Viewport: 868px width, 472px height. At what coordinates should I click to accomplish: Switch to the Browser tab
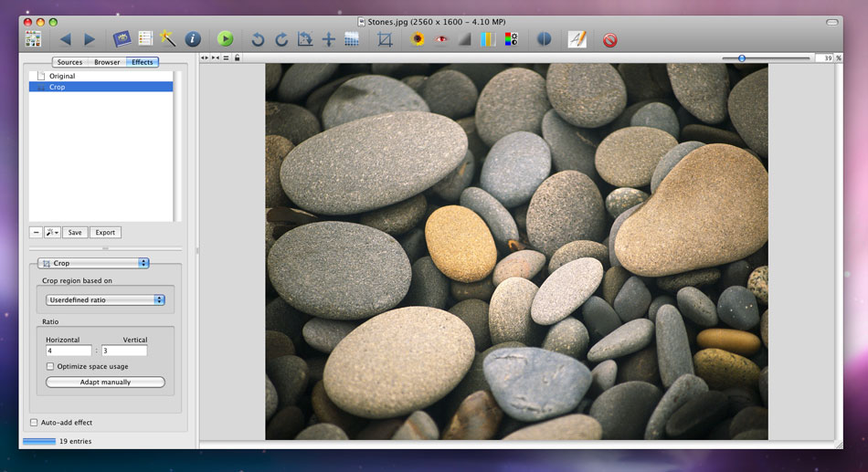107,62
